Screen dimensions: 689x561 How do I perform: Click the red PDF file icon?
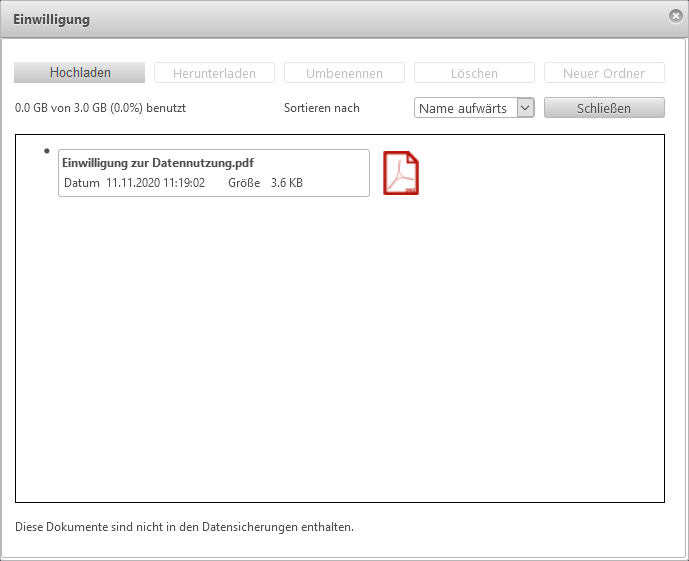pos(401,173)
